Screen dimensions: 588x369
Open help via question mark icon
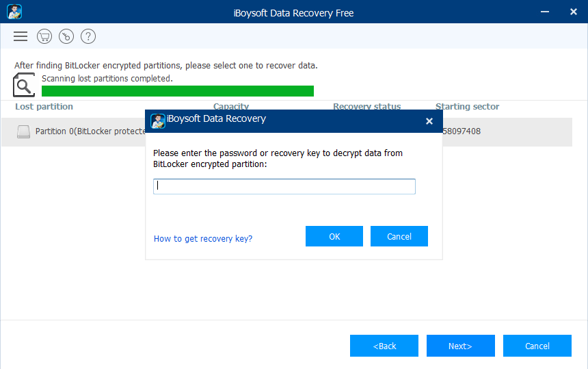(x=88, y=36)
